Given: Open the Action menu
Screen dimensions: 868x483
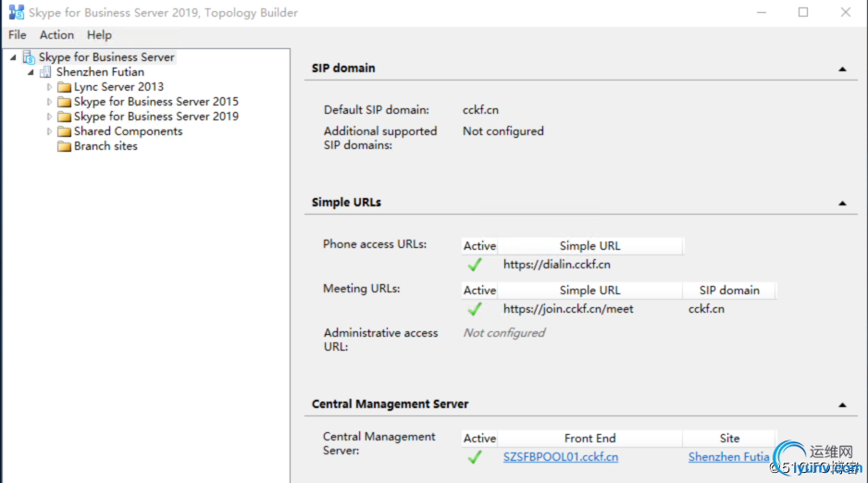Looking at the screenshot, I should click(56, 35).
